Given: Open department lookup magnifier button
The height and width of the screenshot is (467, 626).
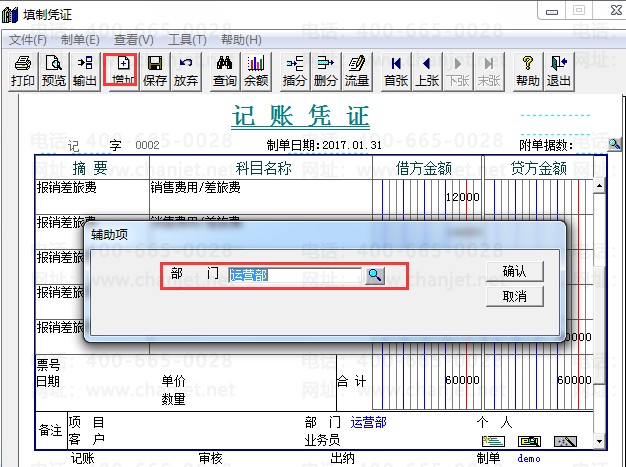Looking at the screenshot, I should click(x=374, y=275).
